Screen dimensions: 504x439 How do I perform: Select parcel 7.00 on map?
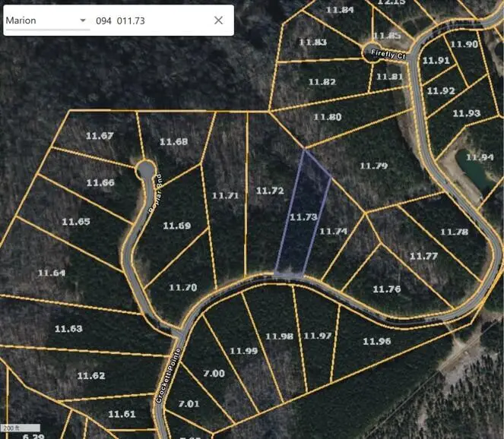(214, 374)
